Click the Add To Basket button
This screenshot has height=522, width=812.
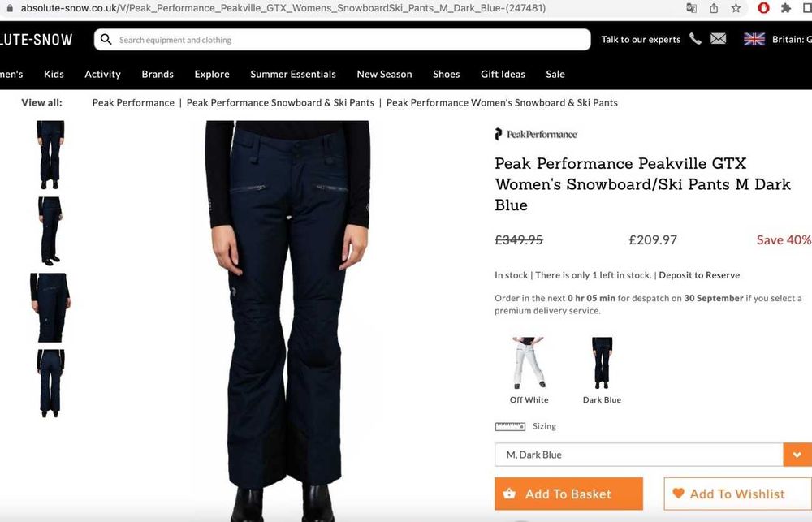click(x=568, y=494)
